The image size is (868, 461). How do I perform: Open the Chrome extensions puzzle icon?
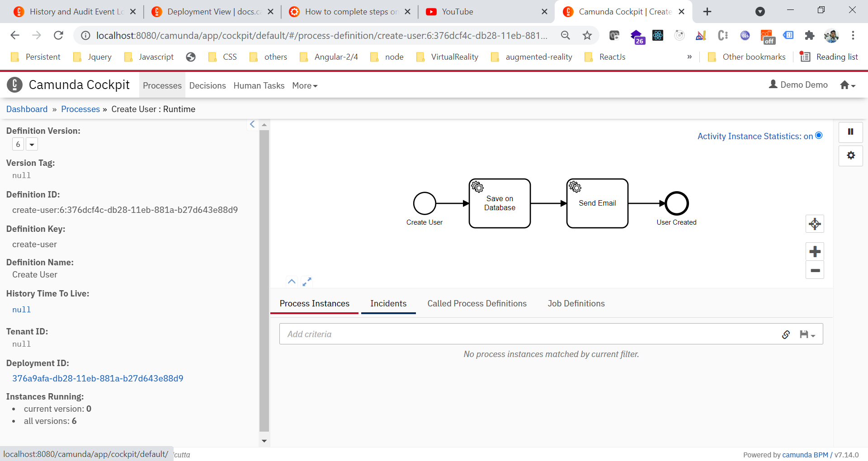pos(809,35)
